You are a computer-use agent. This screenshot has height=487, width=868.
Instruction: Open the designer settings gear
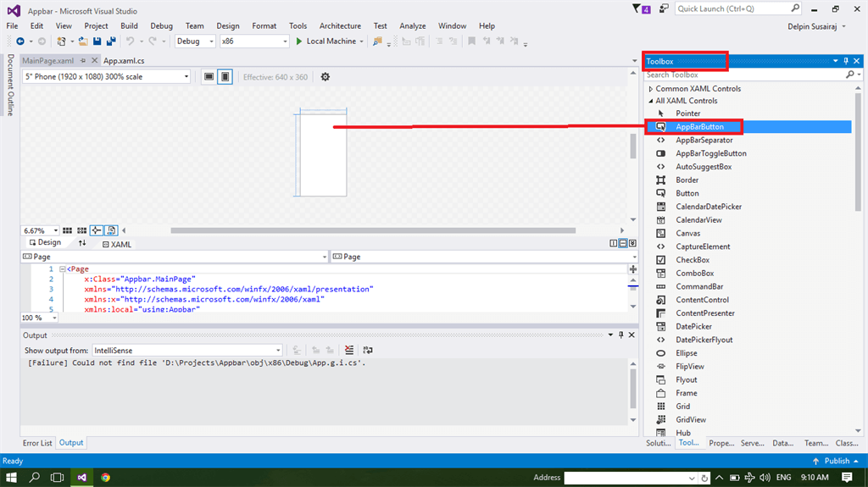click(x=325, y=77)
